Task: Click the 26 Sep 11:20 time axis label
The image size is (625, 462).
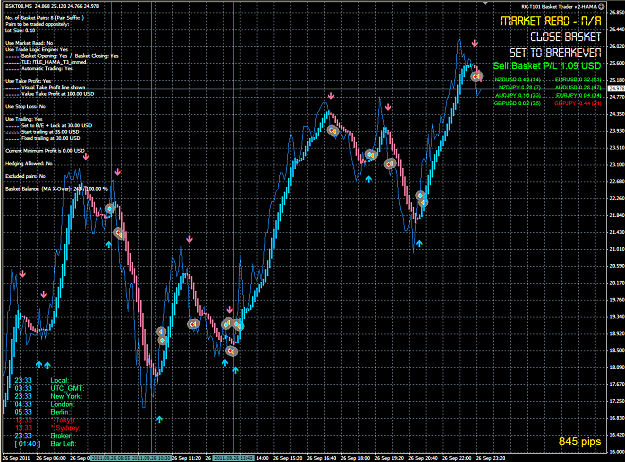Action: 187,459
